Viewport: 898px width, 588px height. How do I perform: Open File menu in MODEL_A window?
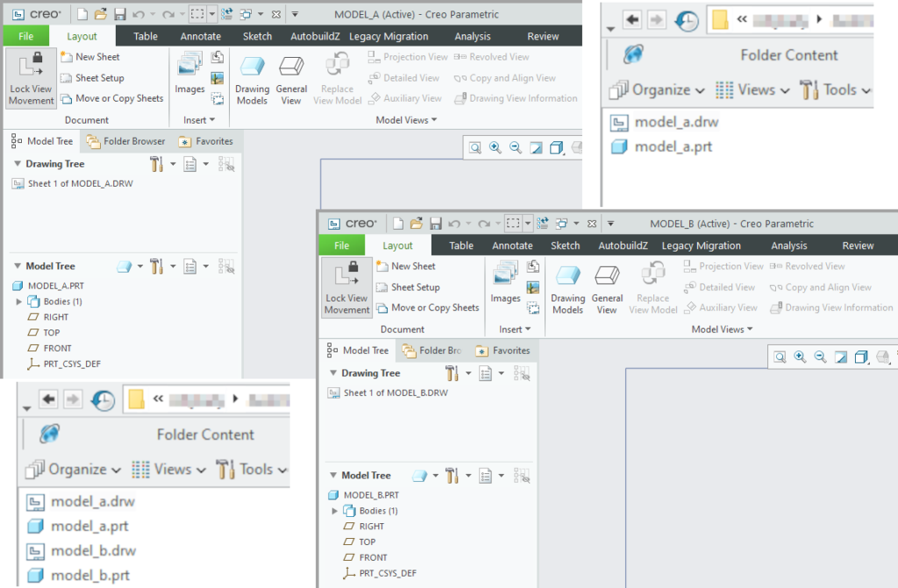point(26,36)
